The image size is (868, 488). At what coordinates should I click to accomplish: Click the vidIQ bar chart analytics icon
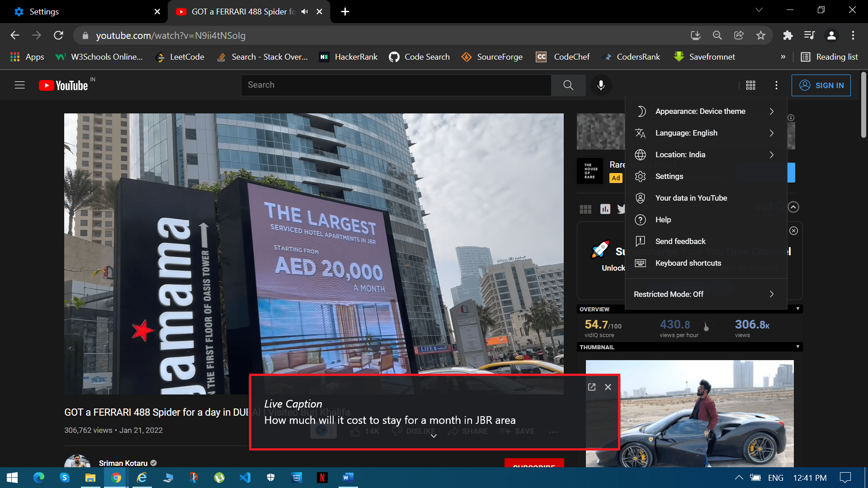coord(605,209)
